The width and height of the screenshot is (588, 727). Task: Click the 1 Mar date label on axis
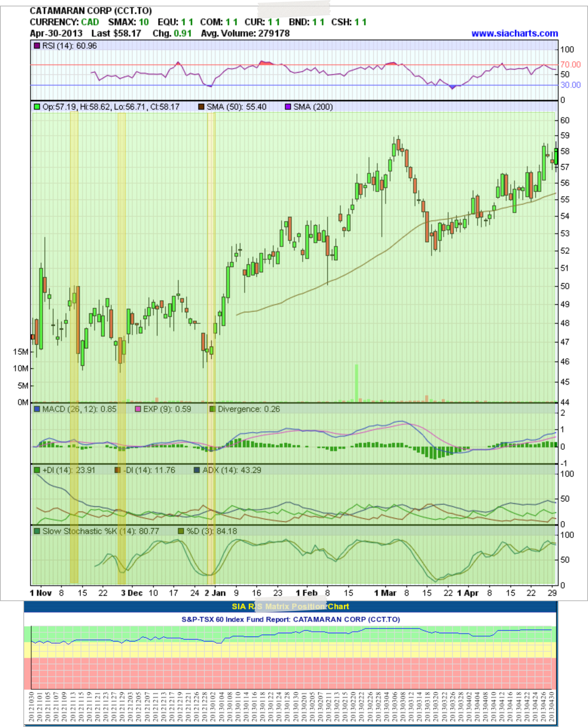(385, 593)
